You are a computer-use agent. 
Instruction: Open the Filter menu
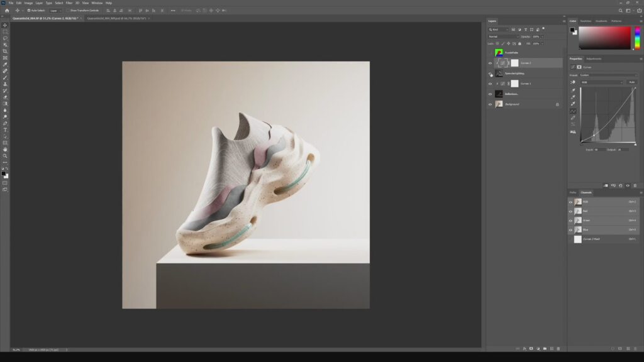tap(69, 3)
